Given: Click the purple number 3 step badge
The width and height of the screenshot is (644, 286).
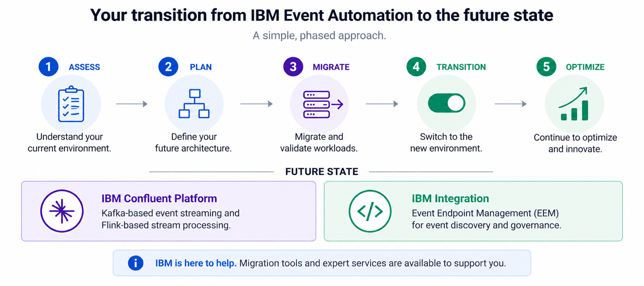Looking at the screenshot, I should click(293, 67).
